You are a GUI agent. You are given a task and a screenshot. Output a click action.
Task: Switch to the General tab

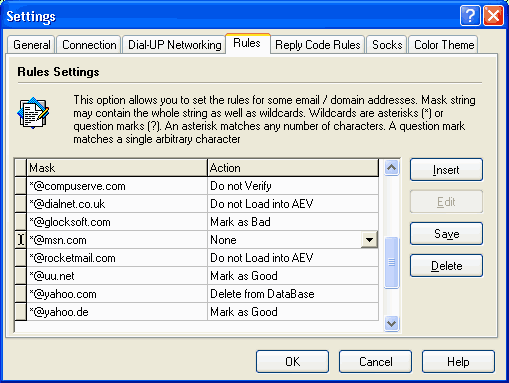[x=31, y=45]
